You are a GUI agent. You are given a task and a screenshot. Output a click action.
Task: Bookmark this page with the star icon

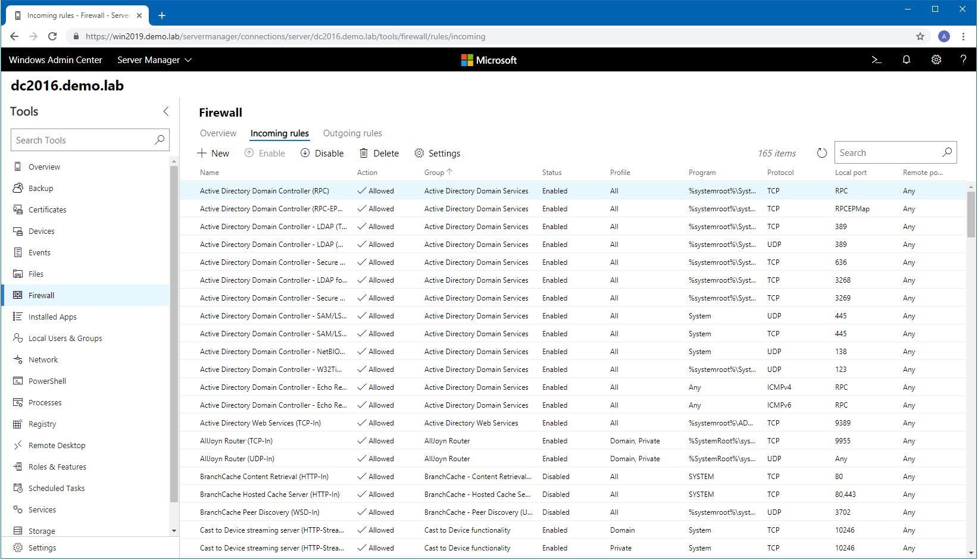920,37
